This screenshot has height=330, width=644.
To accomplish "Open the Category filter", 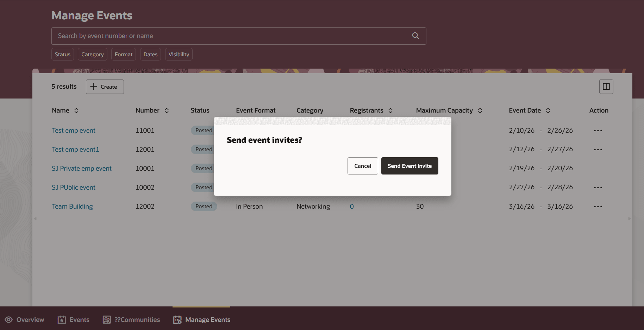I will tap(92, 54).
